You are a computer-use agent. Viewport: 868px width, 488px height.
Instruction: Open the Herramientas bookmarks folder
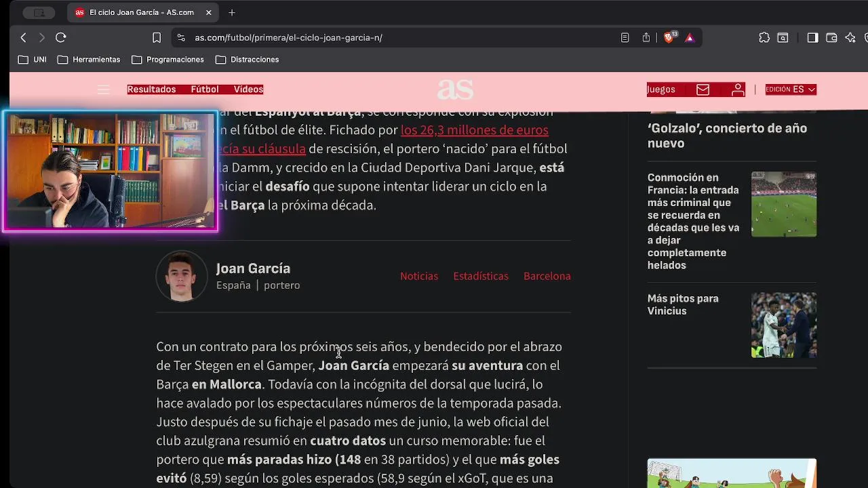(89, 60)
